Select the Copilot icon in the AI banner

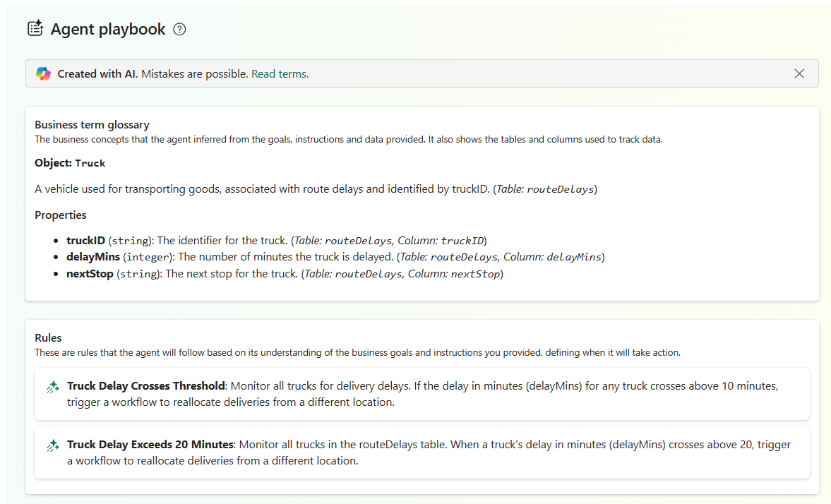pos(43,73)
